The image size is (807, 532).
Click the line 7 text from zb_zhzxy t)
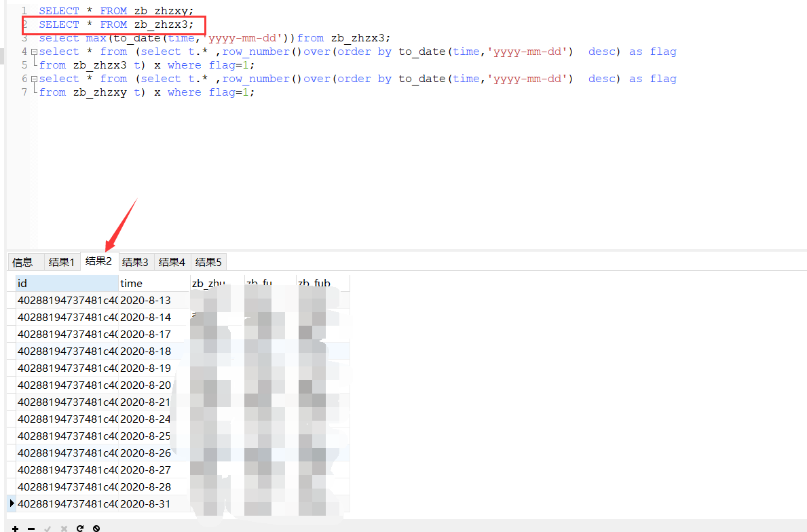92,92
